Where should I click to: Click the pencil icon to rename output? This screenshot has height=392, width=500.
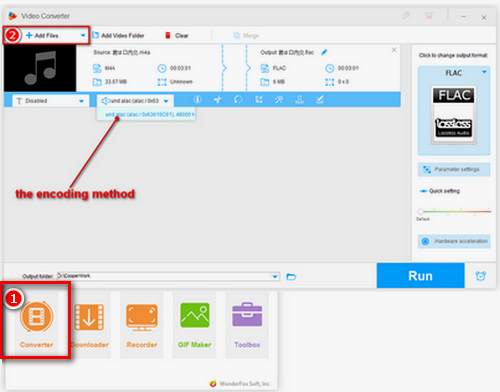(324, 52)
